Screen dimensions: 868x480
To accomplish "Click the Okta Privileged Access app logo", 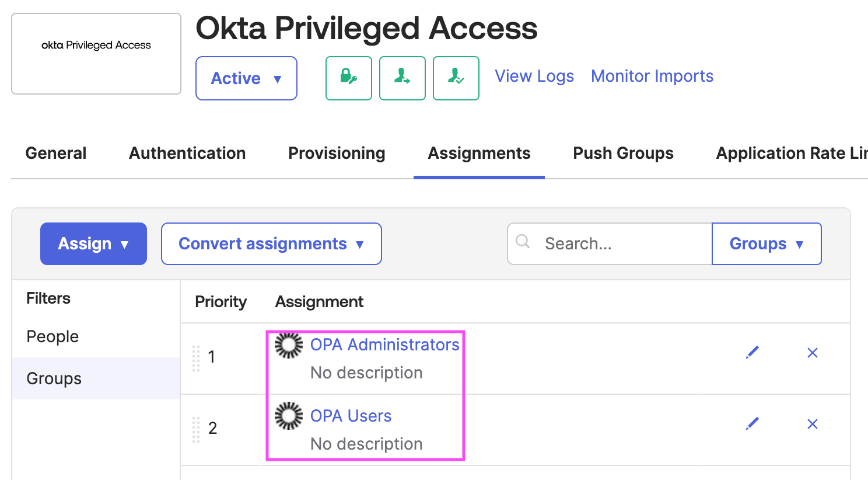I will click(96, 53).
